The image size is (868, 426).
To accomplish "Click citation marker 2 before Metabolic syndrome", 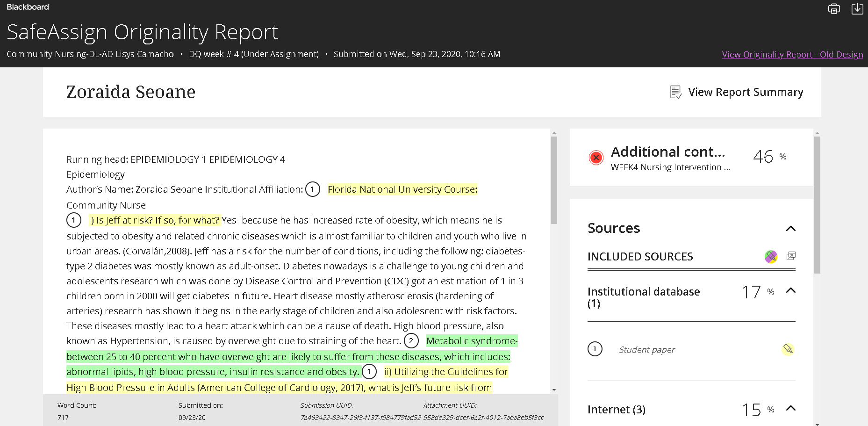I will tap(411, 341).
